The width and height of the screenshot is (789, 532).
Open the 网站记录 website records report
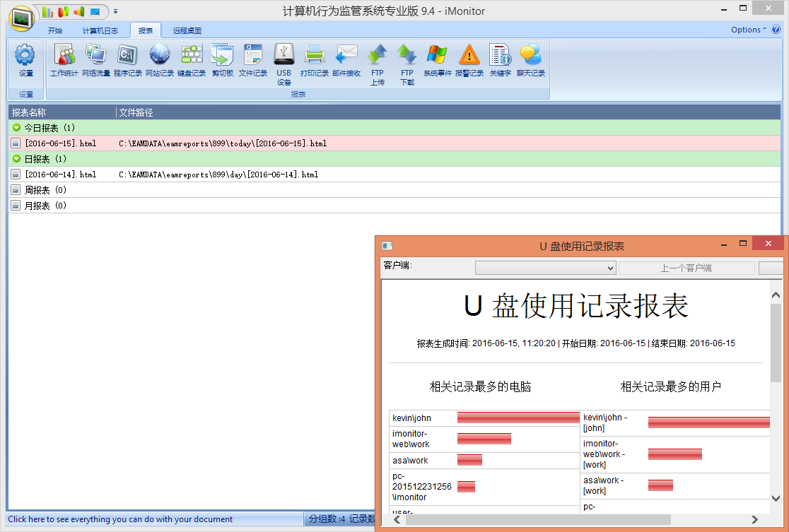[160, 60]
